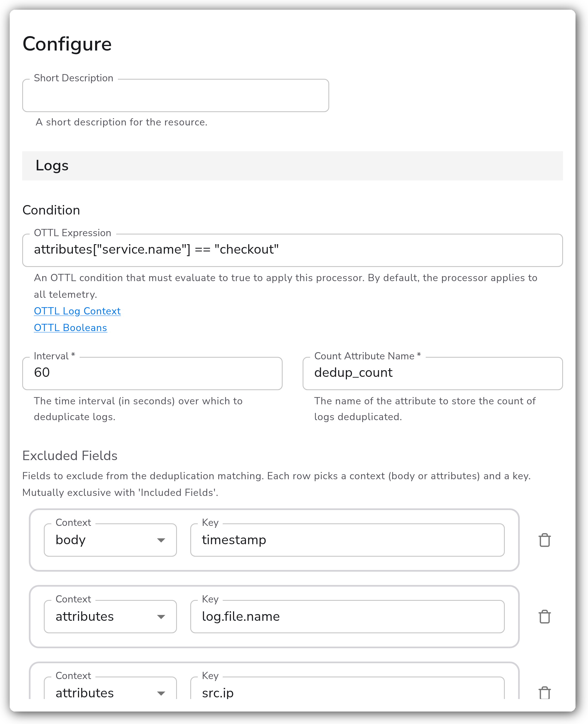Screen dimensions: 588x724
Task: Open the Context dropdown for the timestamp row
Action: [110, 540]
